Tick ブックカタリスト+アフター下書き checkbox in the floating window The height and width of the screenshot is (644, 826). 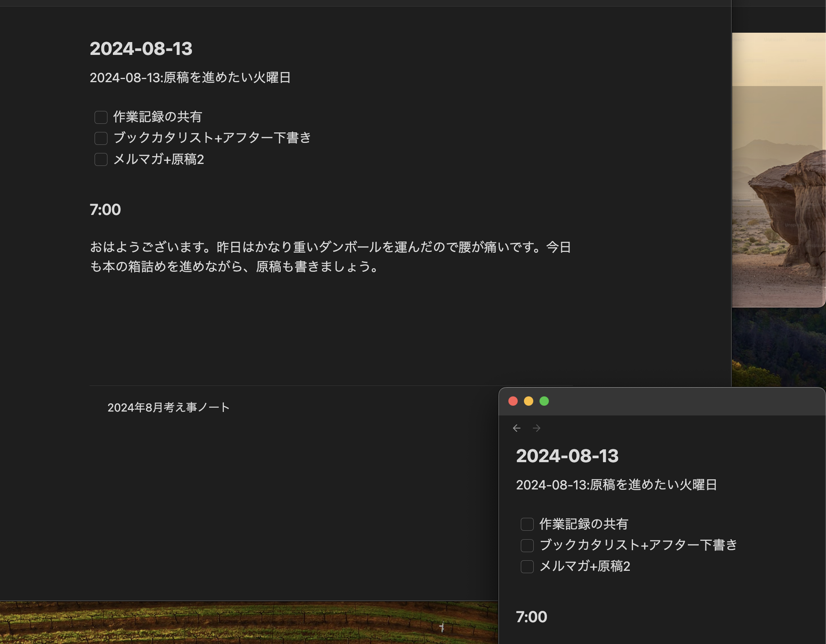pyautogui.click(x=527, y=545)
